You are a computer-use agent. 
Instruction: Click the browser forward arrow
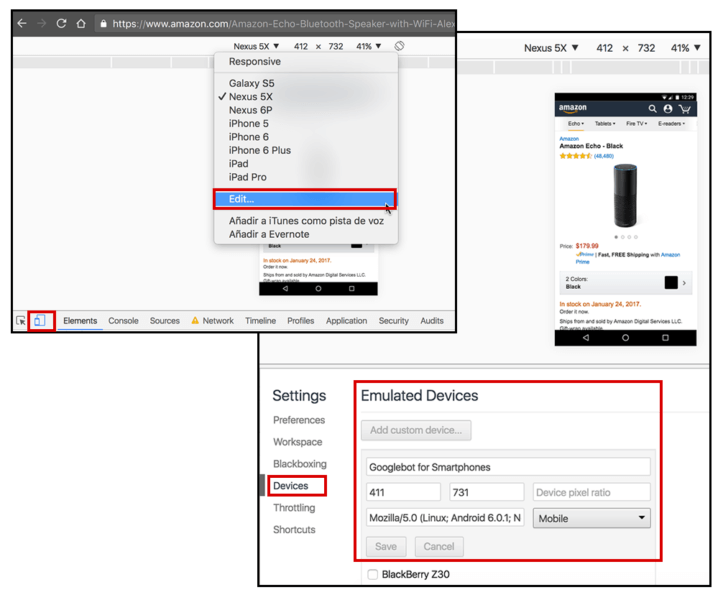(41, 23)
